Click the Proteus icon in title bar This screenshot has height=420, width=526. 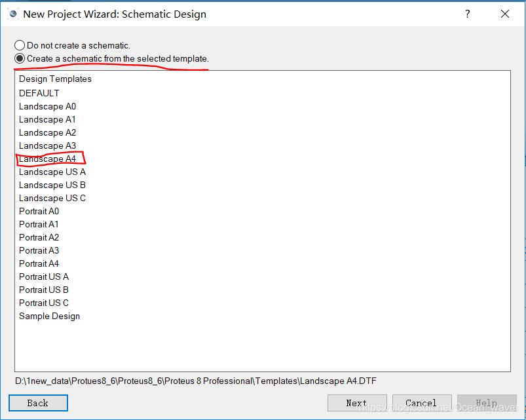[13, 14]
